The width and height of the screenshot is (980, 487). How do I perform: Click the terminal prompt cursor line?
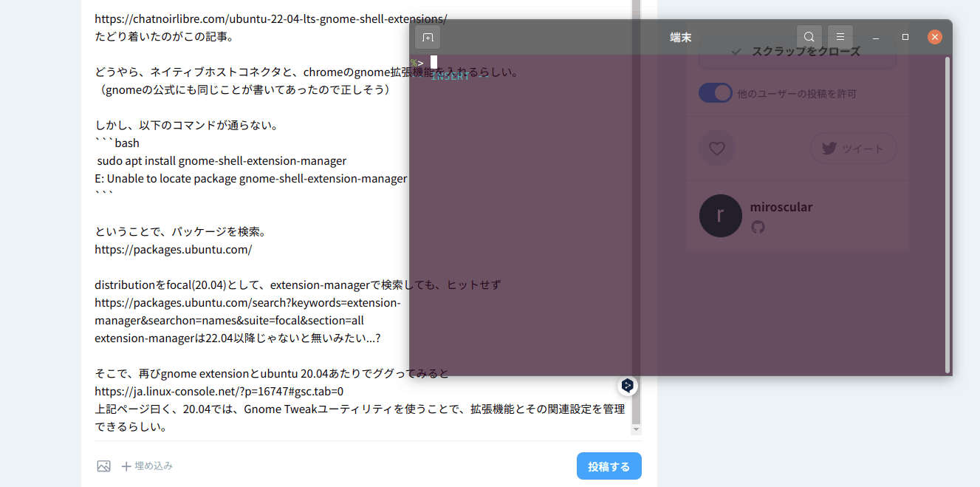click(424, 62)
